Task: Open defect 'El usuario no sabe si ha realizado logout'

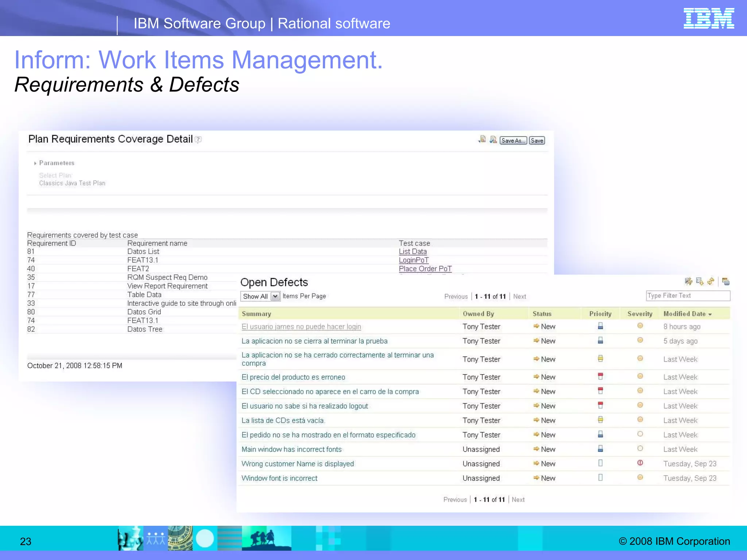Action: coord(305,406)
